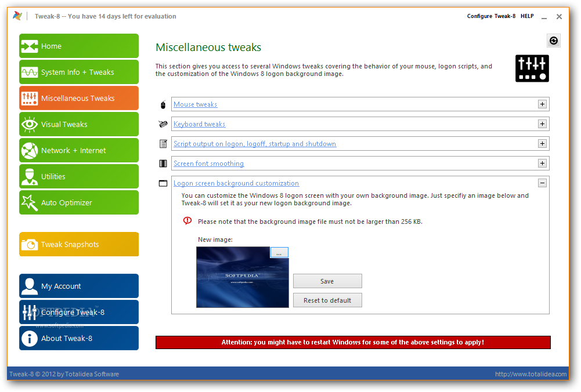Collapse Logon screen background section minus button
581x392 pixels.
pyautogui.click(x=542, y=183)
